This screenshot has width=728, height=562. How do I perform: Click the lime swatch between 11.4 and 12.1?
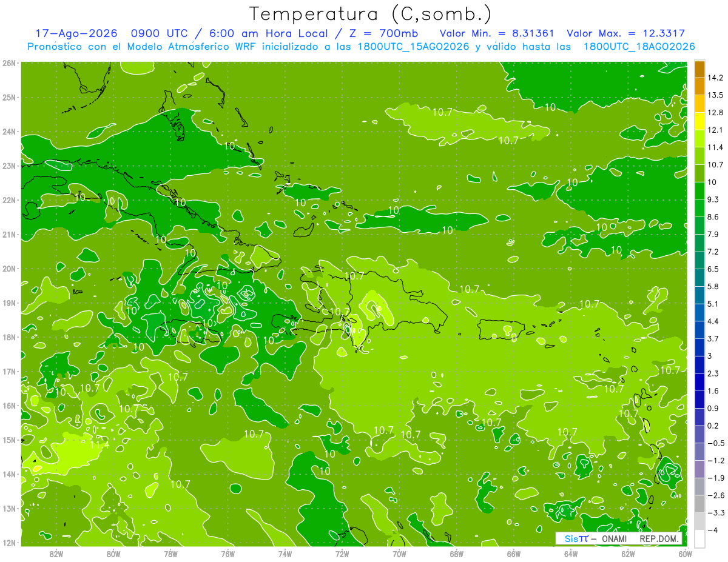pyautogui.click(x=699, y=138)
